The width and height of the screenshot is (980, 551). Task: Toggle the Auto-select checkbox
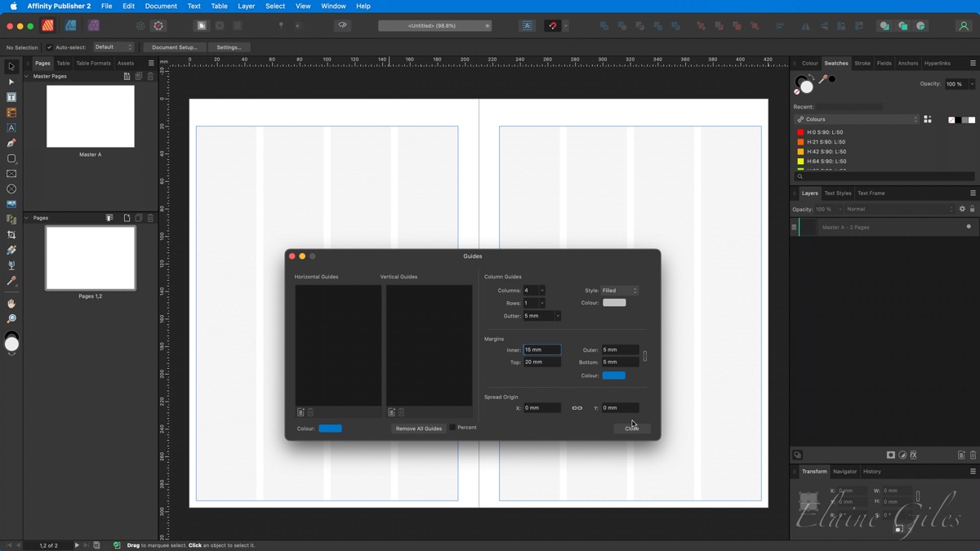click(x=49, y=47)
